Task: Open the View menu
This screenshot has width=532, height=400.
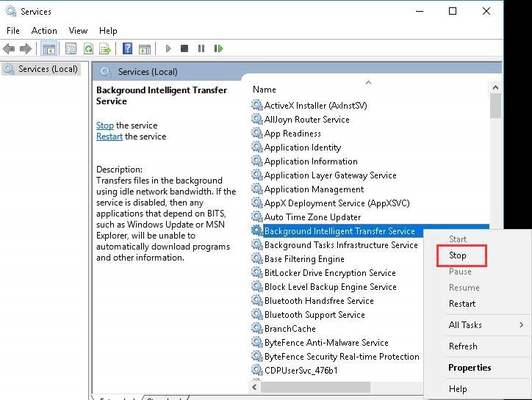Action: pyautogui.click(x=78, y=31)
